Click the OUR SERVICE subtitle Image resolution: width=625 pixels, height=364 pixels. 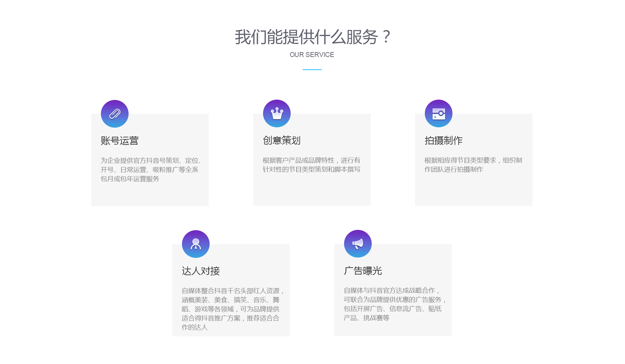pos(312,55)
